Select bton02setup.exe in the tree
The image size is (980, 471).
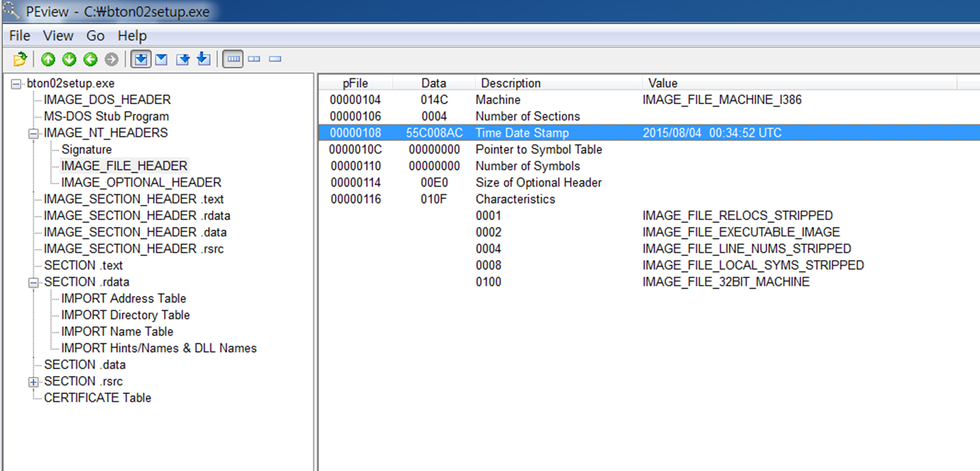click(x=71, y=83)
